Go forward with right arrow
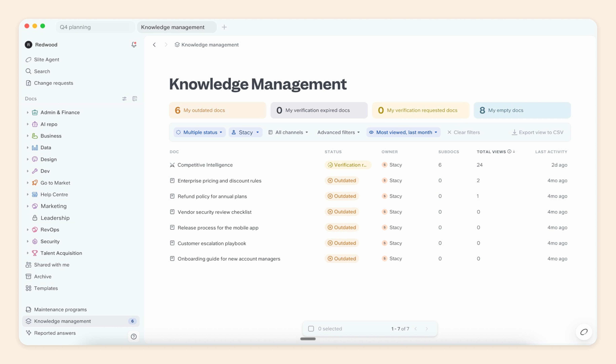The height and width of the screenshot is (364, 616). 166,45
